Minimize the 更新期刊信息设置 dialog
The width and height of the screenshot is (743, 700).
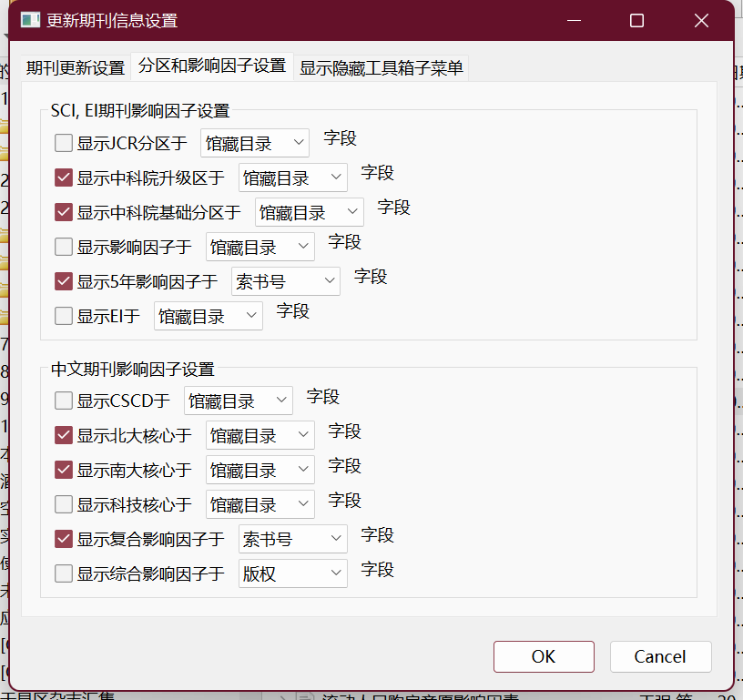click(574, 20)
